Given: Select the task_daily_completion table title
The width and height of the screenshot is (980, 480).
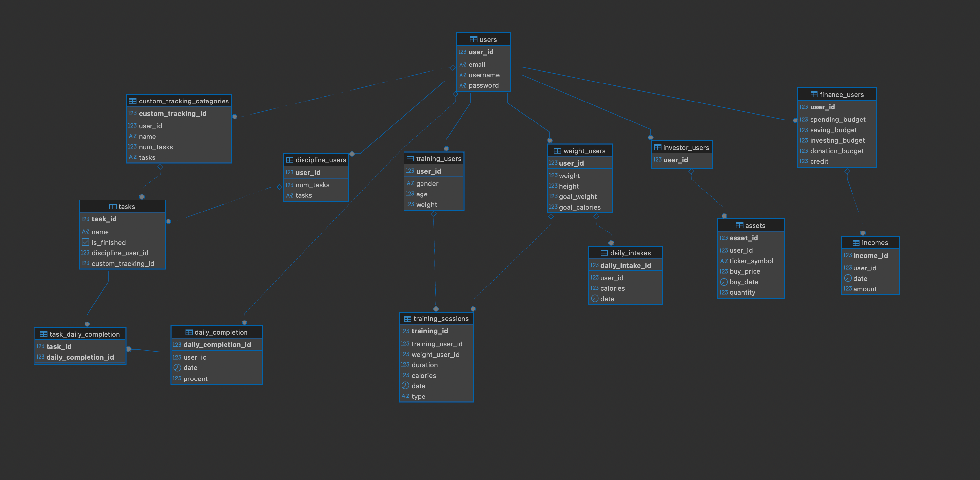Looking at the screenshot, I should click(85, 334).
